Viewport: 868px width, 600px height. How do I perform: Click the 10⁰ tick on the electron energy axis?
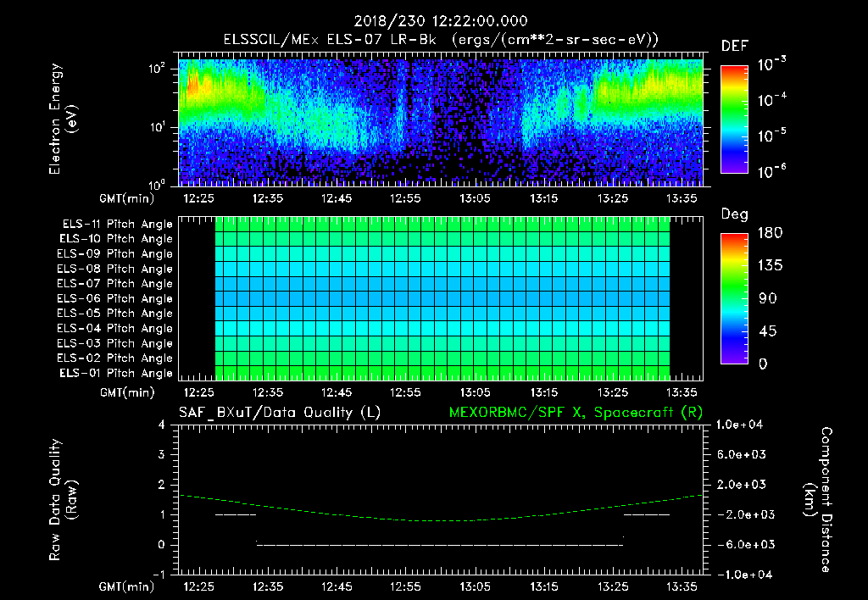[158, 185]
